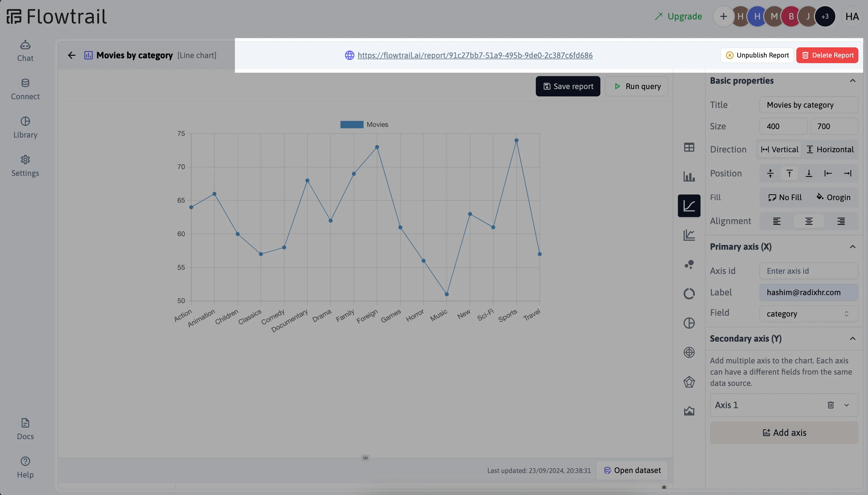Open the HA profile avatar
This screenshot has height=495, width=868.
(x=852, y=16)
